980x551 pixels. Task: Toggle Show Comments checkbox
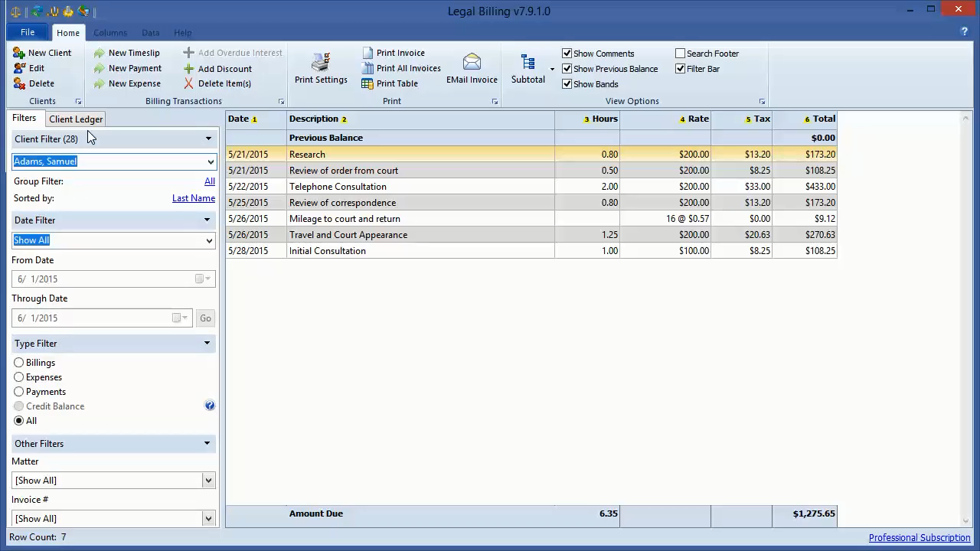coord(567,53)
